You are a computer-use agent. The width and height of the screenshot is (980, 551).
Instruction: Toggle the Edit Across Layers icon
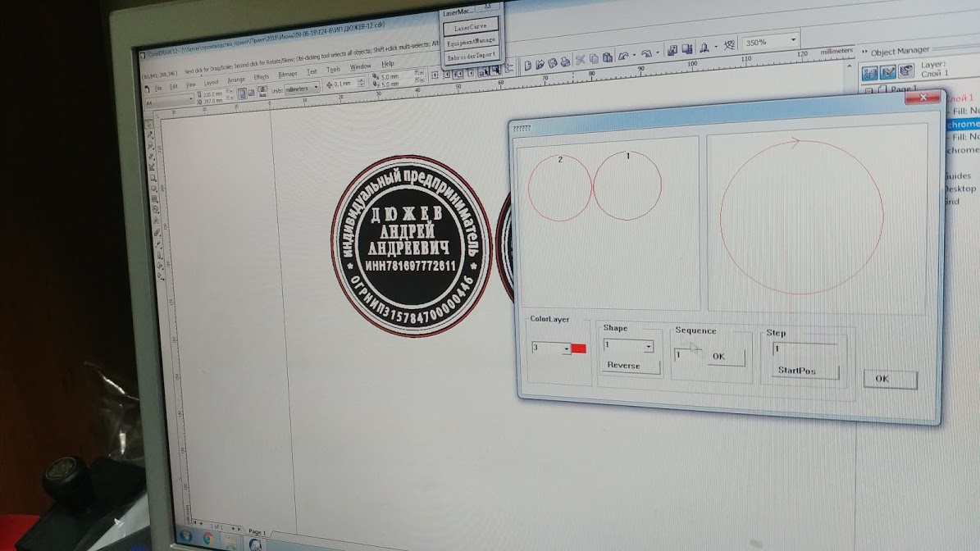889,73
